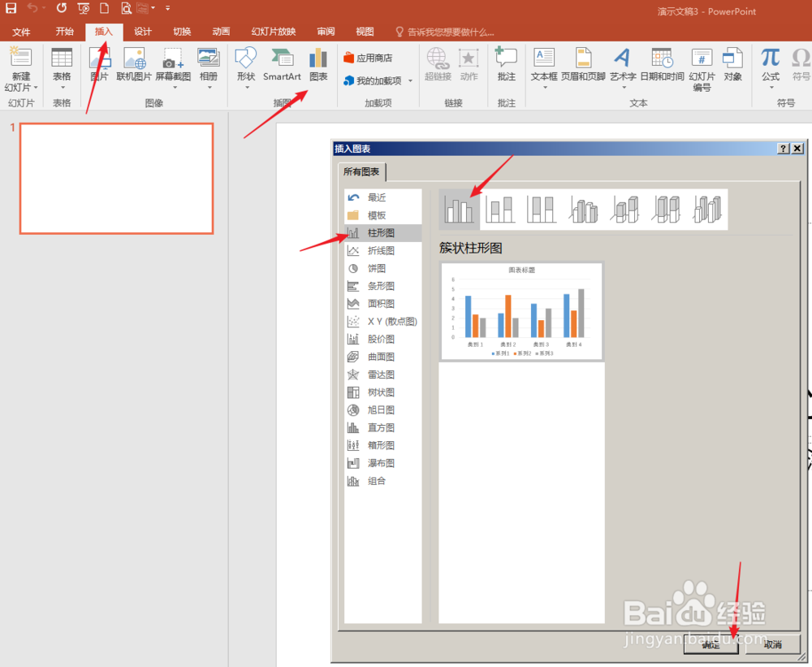The height and width of the screenshot is (667, 812).
Task: Insert Online Pictures (联机图片)
Action: coord(134,64)
